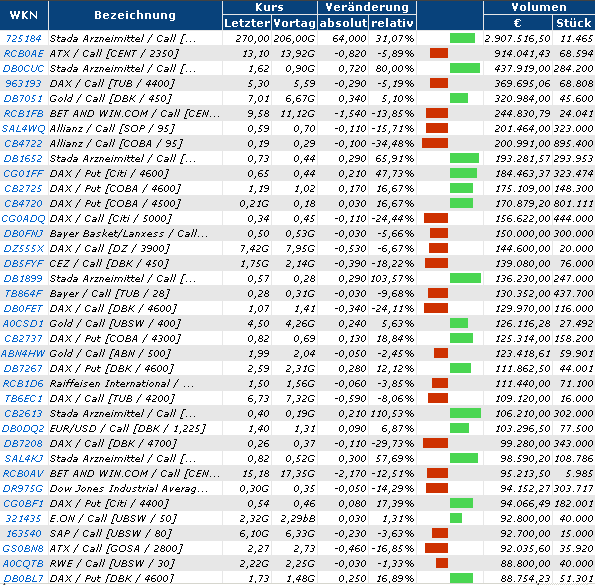Click the Vortag column header
This screenshot has width=595, height=585.
click(294, 23)
